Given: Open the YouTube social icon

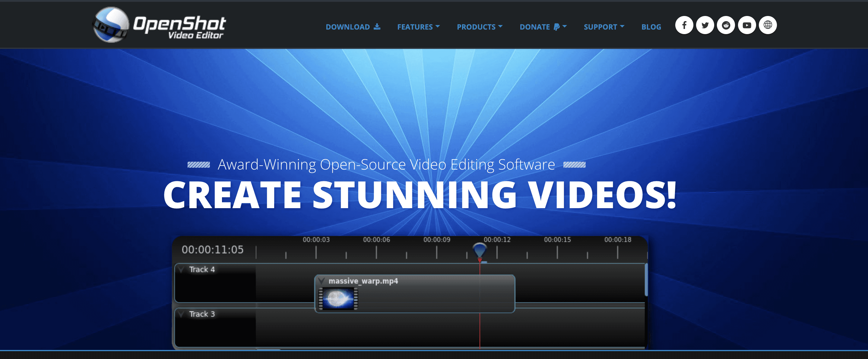Looking at the screenshot, I should point(747,25).
